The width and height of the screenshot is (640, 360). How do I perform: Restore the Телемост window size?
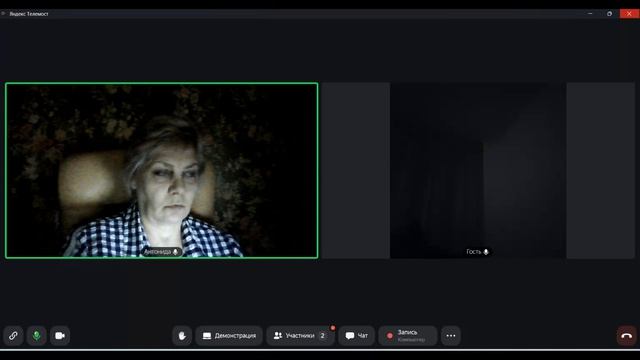[x=609, y=13]
